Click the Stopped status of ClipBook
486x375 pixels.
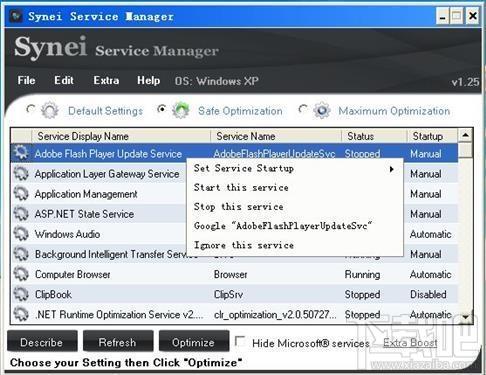click(362, 294)
